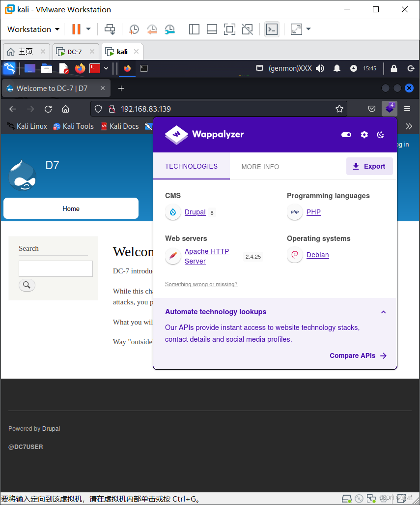Image resolution: width=420 pixels, height=505 pixels.
Task: Open the Kali Linux bookmark
Action: click(x=27, y=126)
